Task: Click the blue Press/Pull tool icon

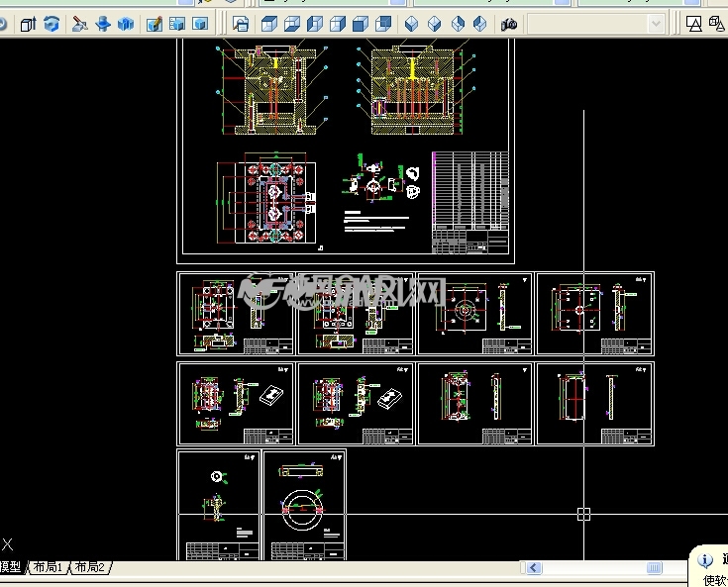Action: (52, 24)
